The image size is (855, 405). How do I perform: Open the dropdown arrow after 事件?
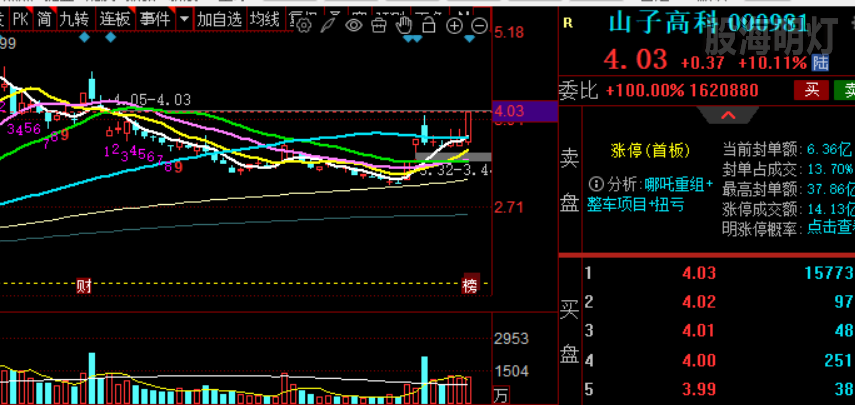[x=184, y=19]
